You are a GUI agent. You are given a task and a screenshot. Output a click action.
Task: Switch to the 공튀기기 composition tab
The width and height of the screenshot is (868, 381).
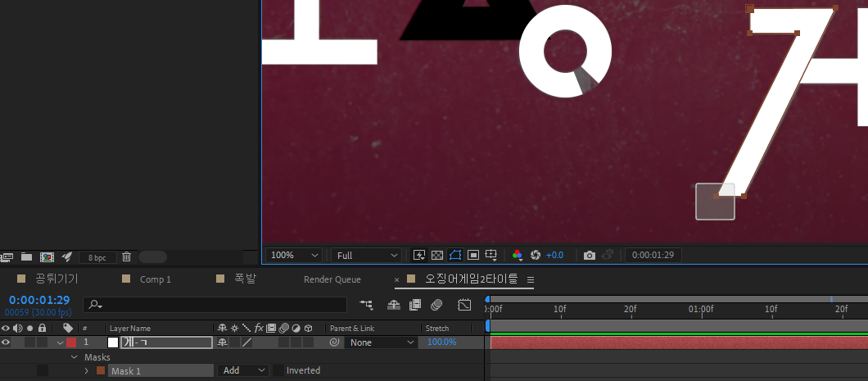point(57,279)
